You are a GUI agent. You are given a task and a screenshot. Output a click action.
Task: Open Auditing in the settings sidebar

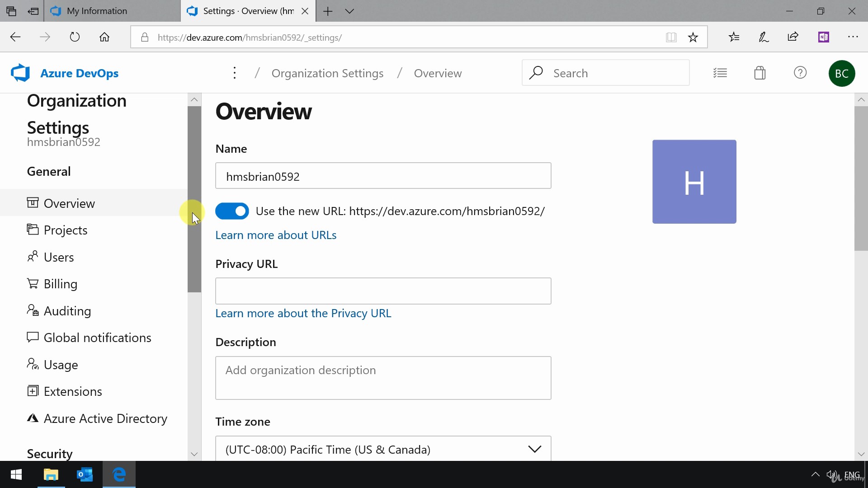(94, 310)
